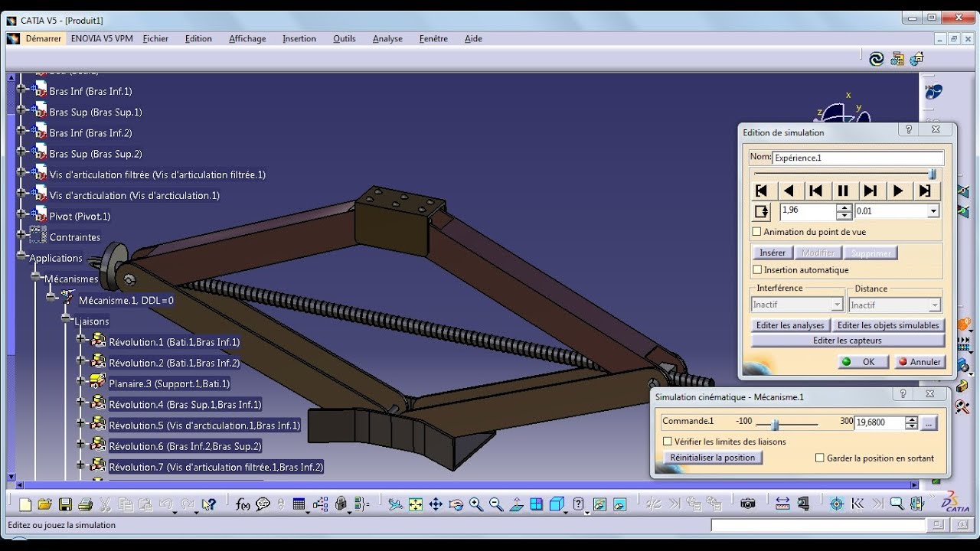
Task: Play simulation backward
Action: [x=789, y=191]
